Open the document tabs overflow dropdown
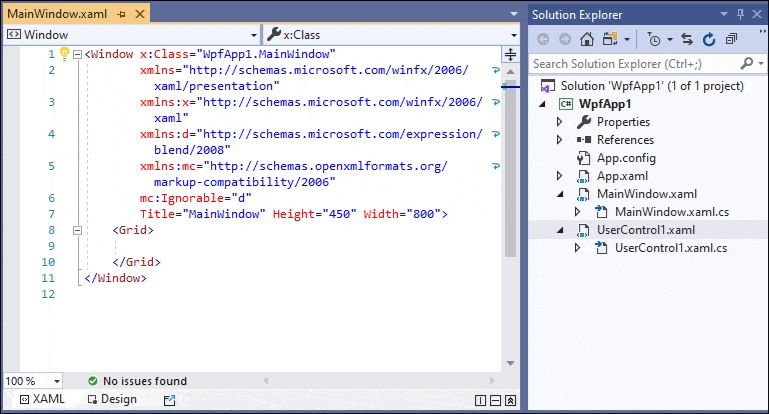 tap(513, 14)
